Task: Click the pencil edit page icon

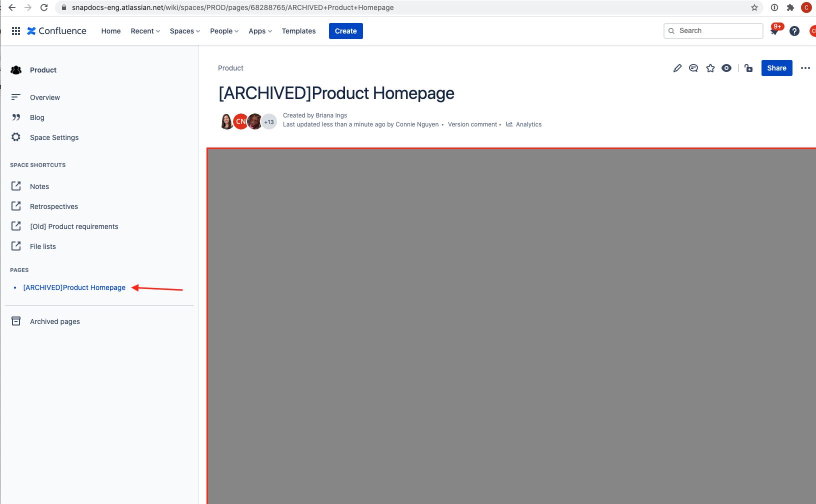Action: point(677,68)
